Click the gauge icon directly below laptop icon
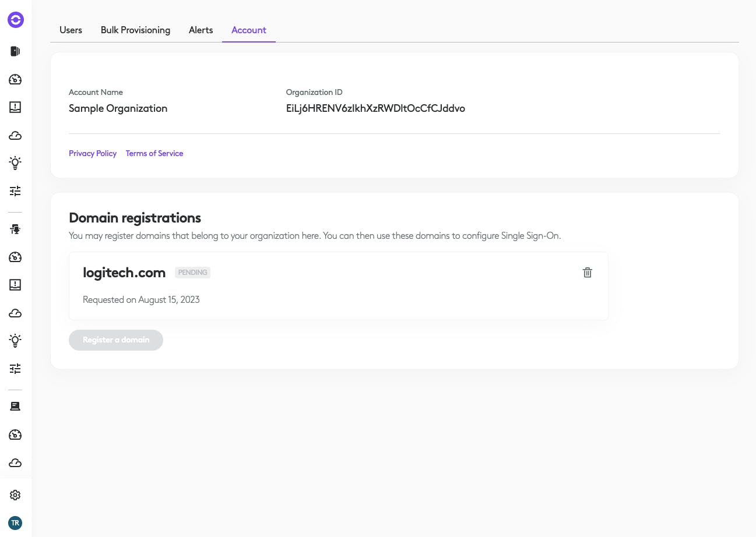Viewport: 756px width, 537px height. pyautogui.click(x=16, y=434)
